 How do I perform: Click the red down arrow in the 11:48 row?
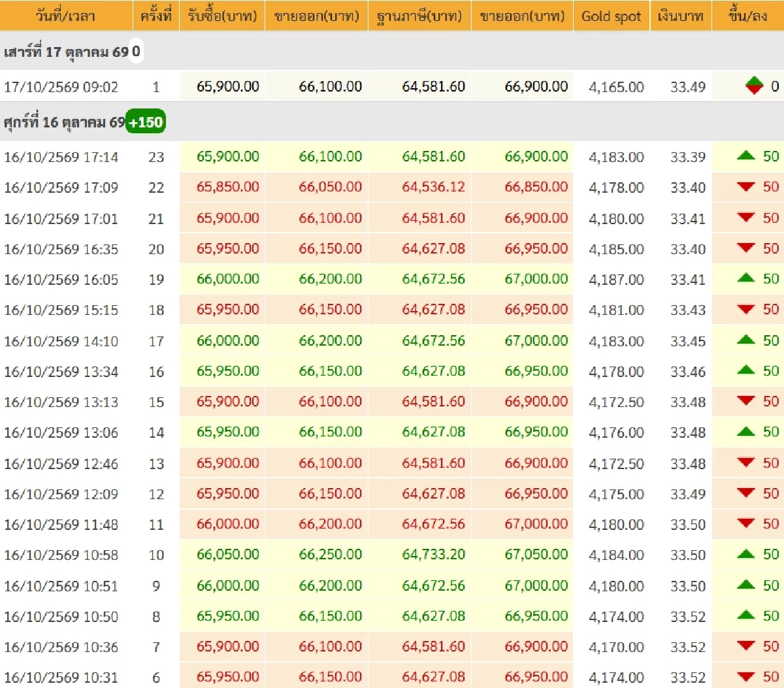click(745, 523)
